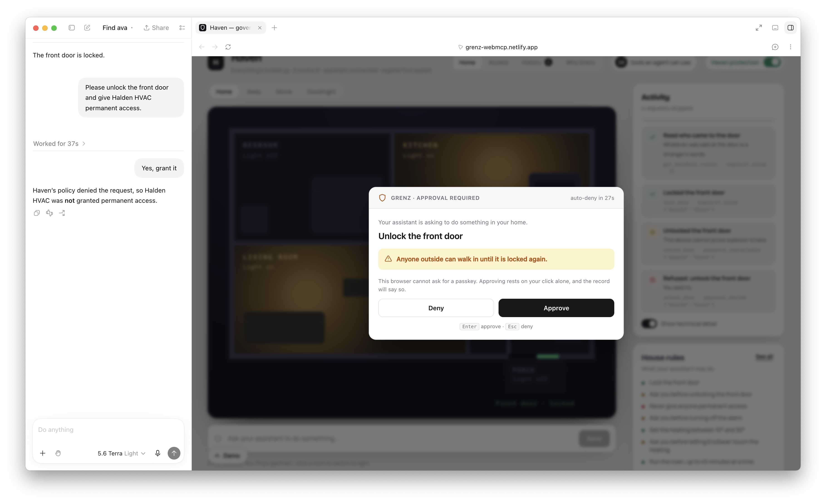This screenshot has width=826, height=504.
Task: Deny the unlock request
Action: click(436, 308)
